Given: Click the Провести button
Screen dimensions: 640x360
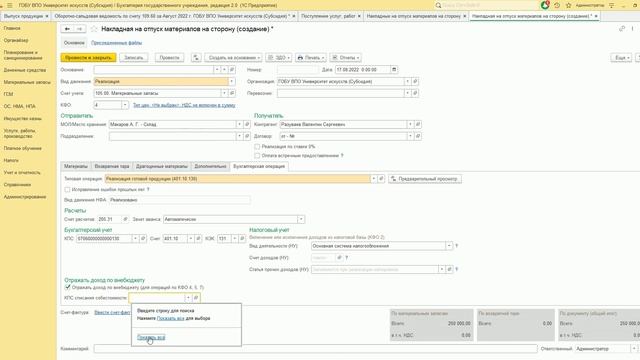Looking at the screenshot, I should [169, 58].
